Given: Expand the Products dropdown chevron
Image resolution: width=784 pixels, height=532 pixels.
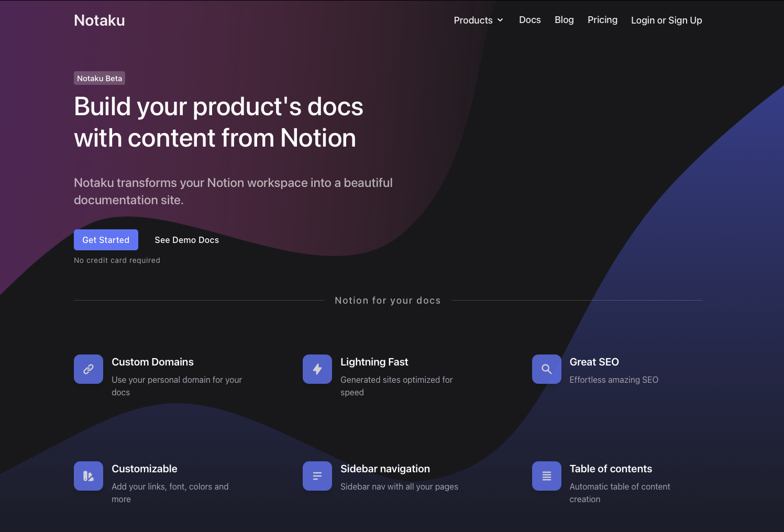Looking at the screenshot, I should (x=500, y=20).
